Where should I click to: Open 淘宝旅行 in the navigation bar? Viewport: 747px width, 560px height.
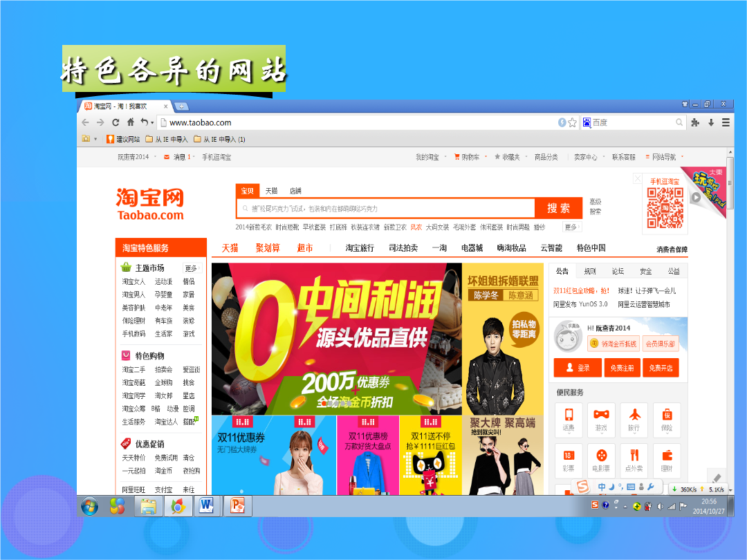(x=360, y=248)
